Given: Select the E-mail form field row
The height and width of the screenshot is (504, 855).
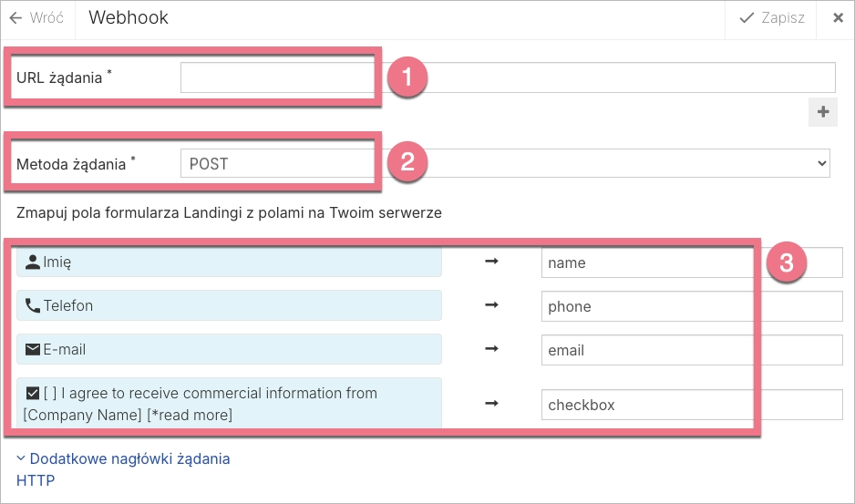Looking at the screenshot, I should (x=229, y=350).
